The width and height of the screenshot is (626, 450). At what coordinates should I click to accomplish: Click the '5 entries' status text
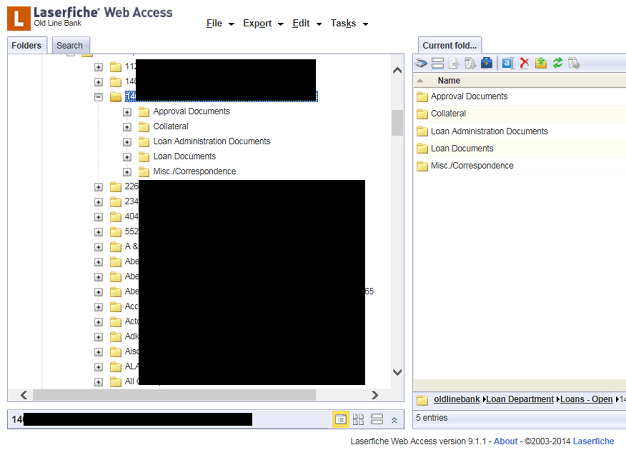click(432, 418)
